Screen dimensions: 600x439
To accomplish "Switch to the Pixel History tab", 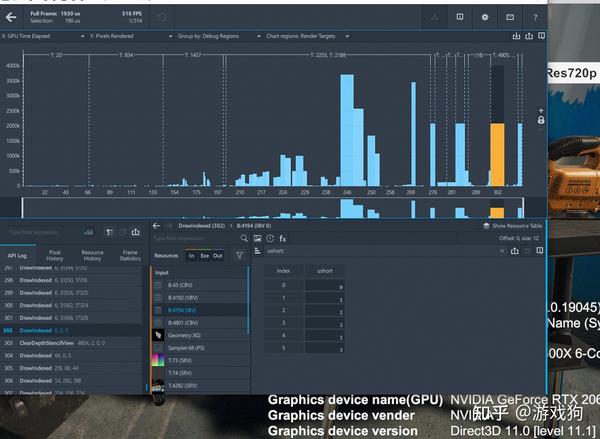I will click(x=55, y=257).
